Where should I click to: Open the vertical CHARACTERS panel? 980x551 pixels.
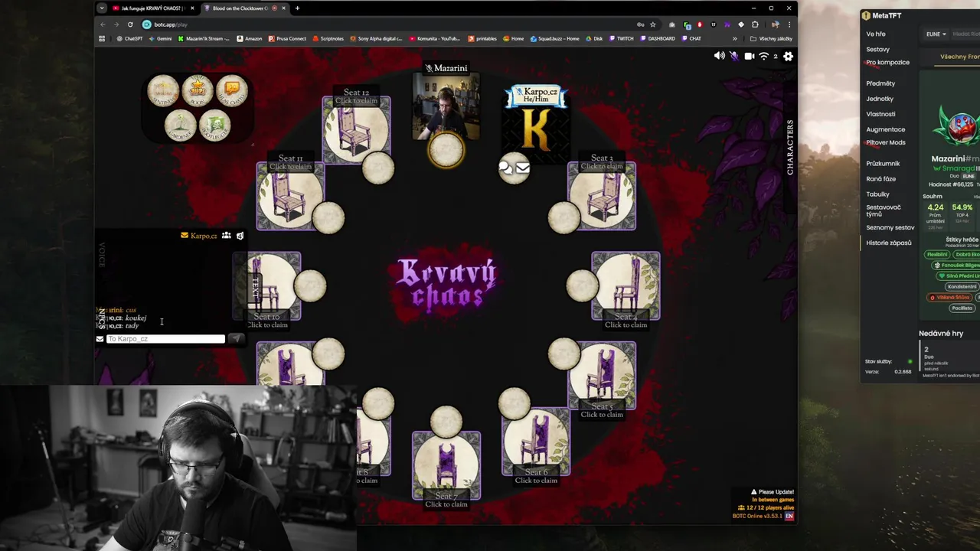pos(790,147)
